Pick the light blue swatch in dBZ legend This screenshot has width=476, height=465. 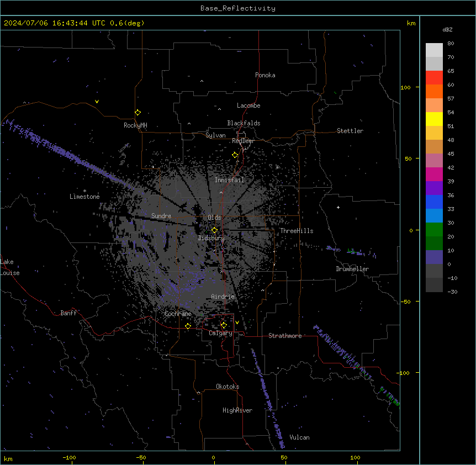click(x=434, y=216)
